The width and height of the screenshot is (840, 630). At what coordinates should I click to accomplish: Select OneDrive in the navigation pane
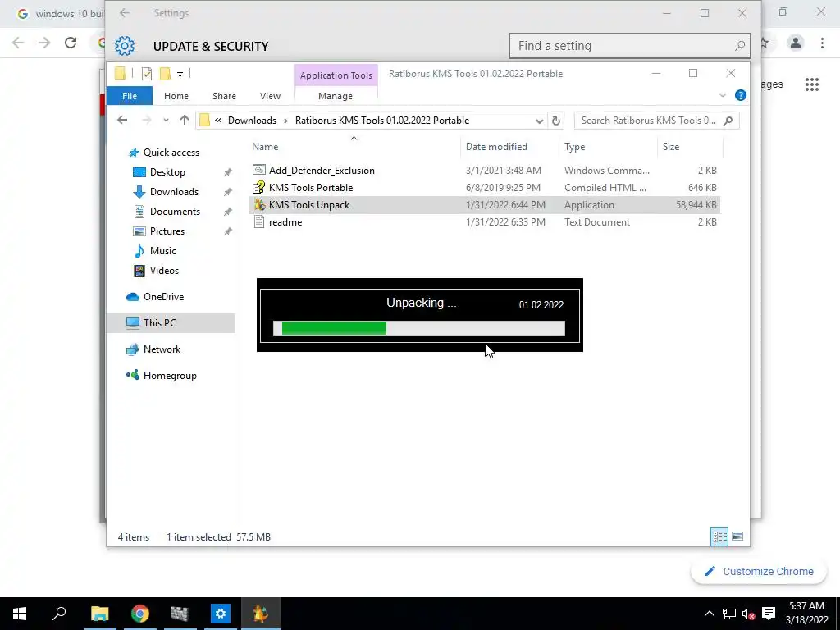pyautogui.click(x=163, y=297)
